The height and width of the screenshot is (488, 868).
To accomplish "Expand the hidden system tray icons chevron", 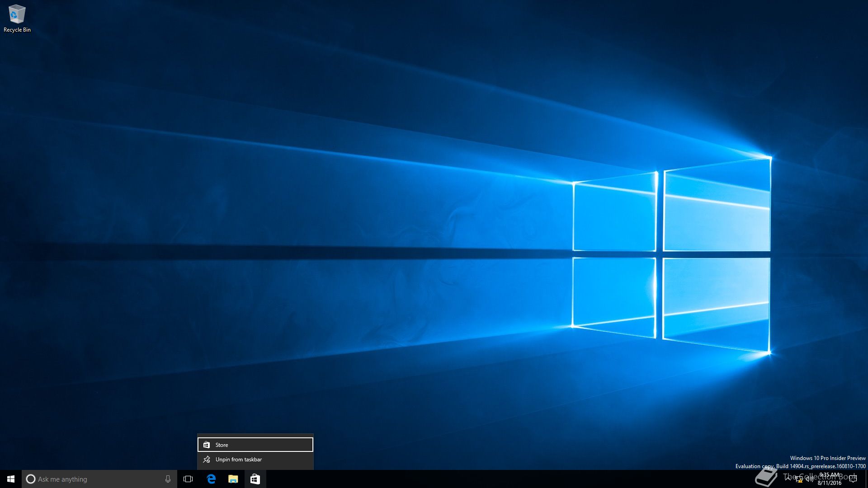I will [x=788, y=479].
